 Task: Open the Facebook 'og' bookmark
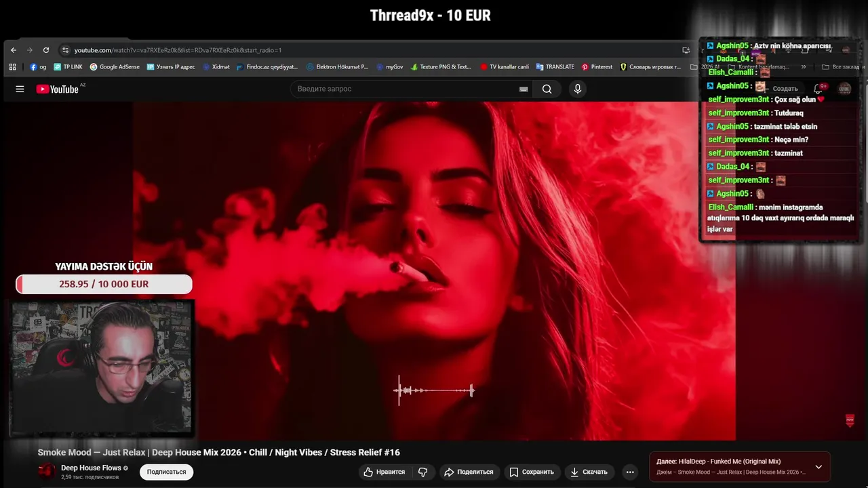(38, 67)
